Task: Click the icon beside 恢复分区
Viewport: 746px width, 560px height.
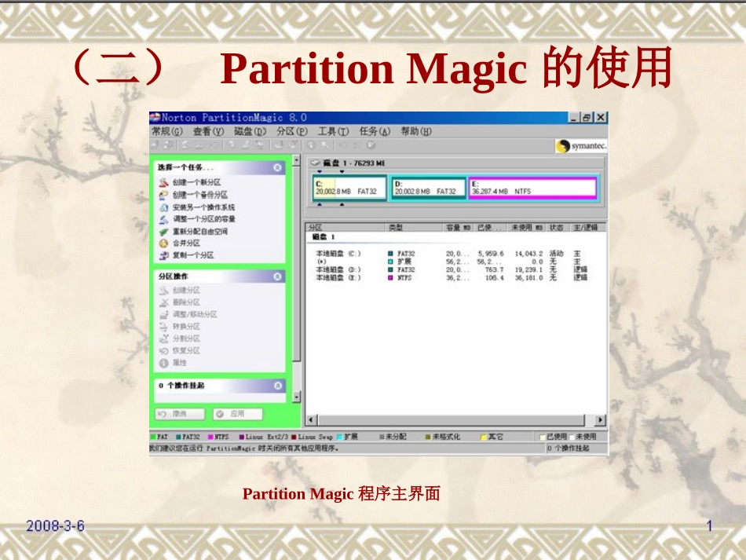Action: point(163,350)
